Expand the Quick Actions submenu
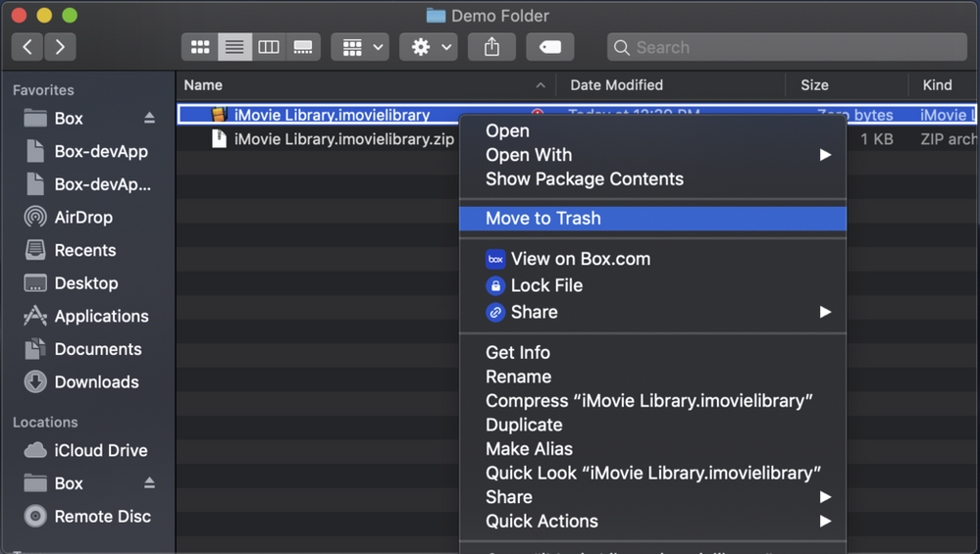Screen dimensions: 980x554 (x=652, y=522)
